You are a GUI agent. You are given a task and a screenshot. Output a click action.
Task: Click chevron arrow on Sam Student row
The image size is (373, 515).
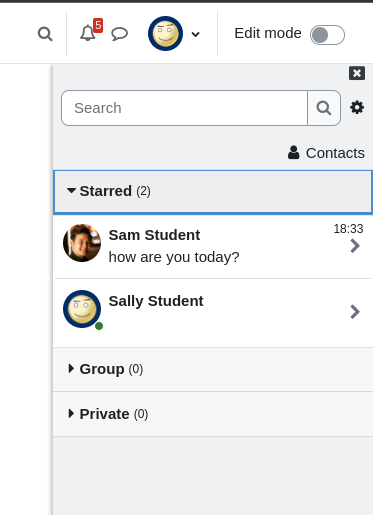pos(355,246)
